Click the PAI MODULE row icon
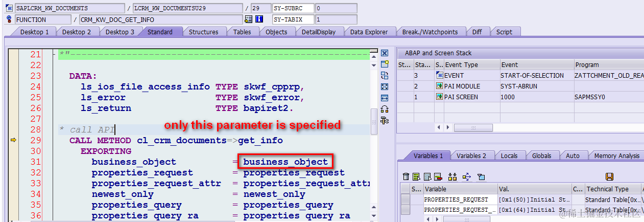The image size is (644, 222). 439,86
